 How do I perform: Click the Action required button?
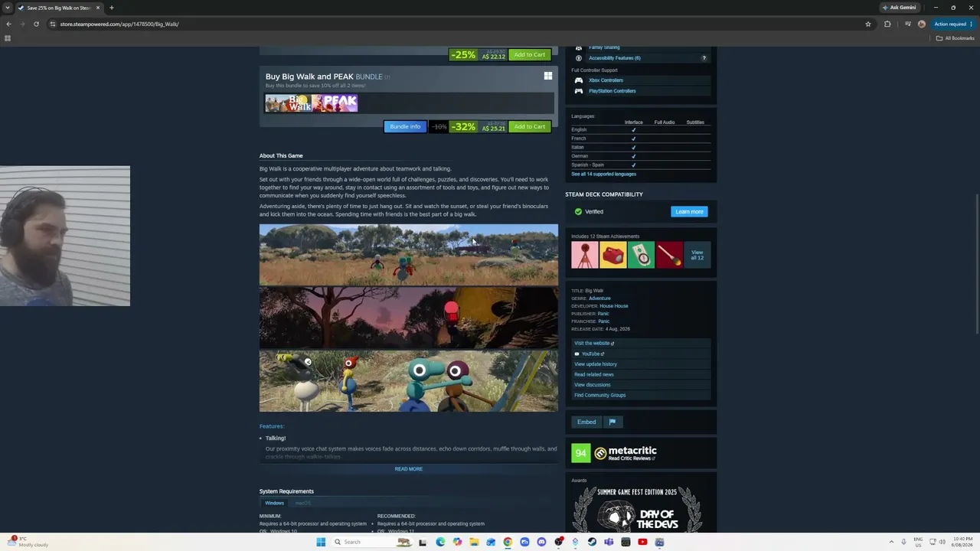(x=953, y=24)
